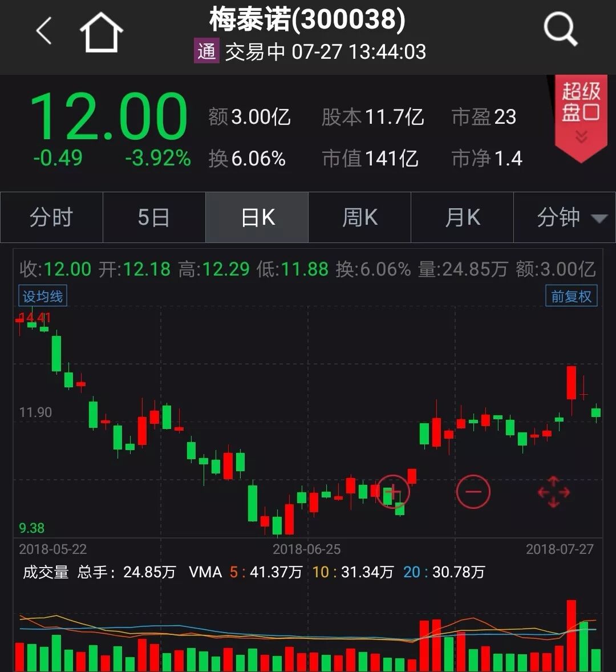Screen dimensions: 616x672
Task: Tap the open value 开:12.18
Action: tap(135, 269)
